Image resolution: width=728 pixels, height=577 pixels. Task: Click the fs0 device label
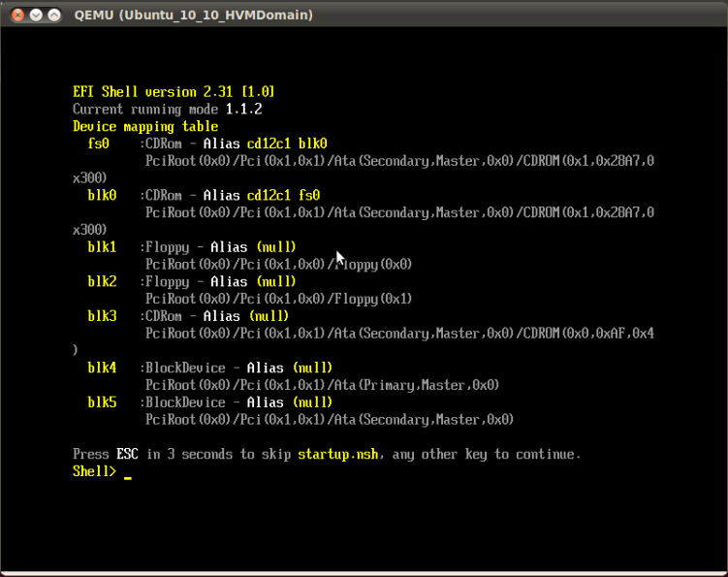(x=98, y=144)
